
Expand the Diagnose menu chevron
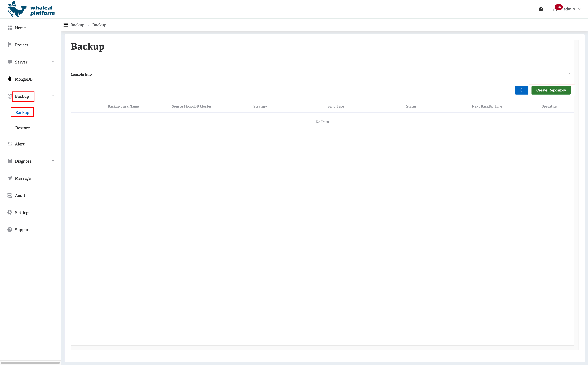(x=53, y=160)
